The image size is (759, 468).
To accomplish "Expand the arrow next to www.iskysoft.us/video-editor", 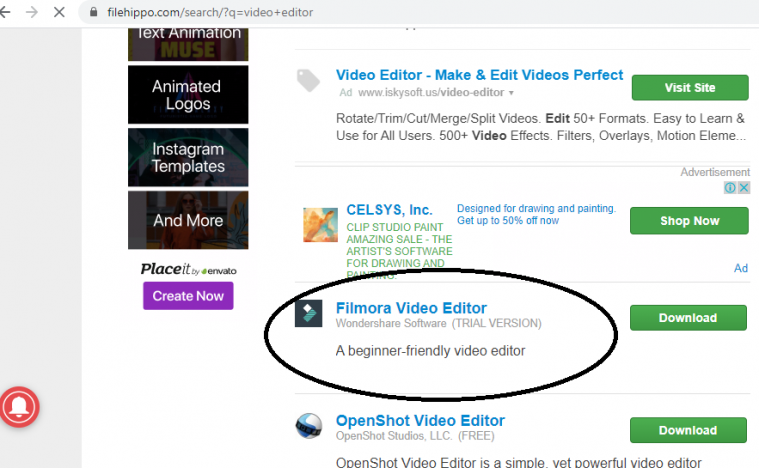I will coord(511,92).
